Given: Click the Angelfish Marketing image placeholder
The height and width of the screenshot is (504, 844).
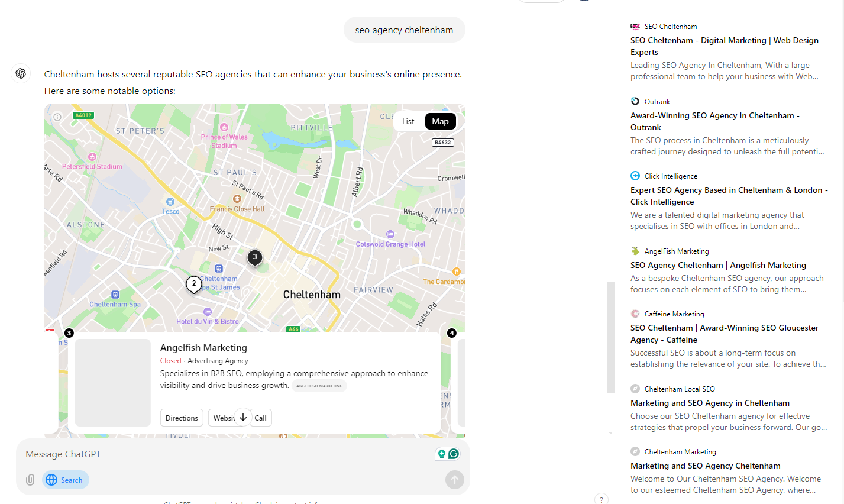Looking at the screenshot, I should tap(113, 383).
